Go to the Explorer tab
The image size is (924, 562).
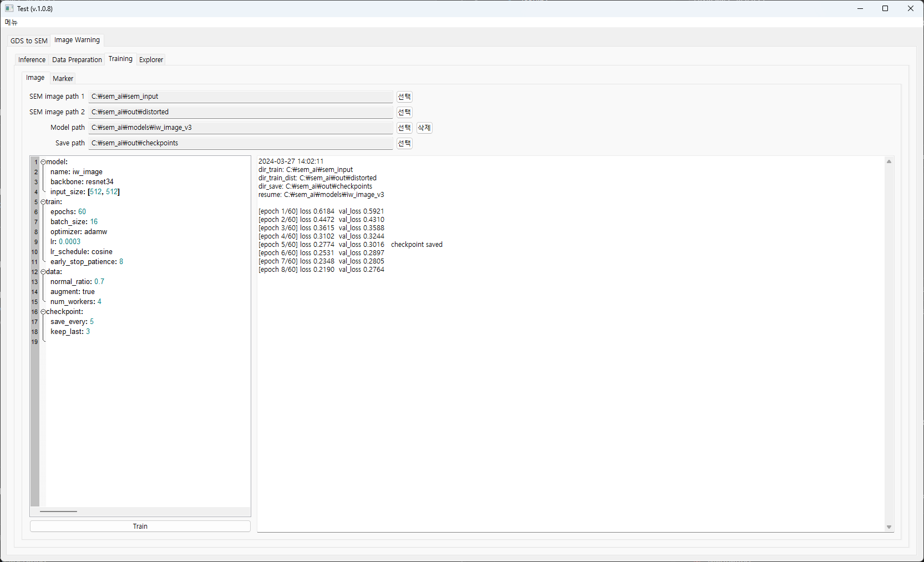(151, 60)
